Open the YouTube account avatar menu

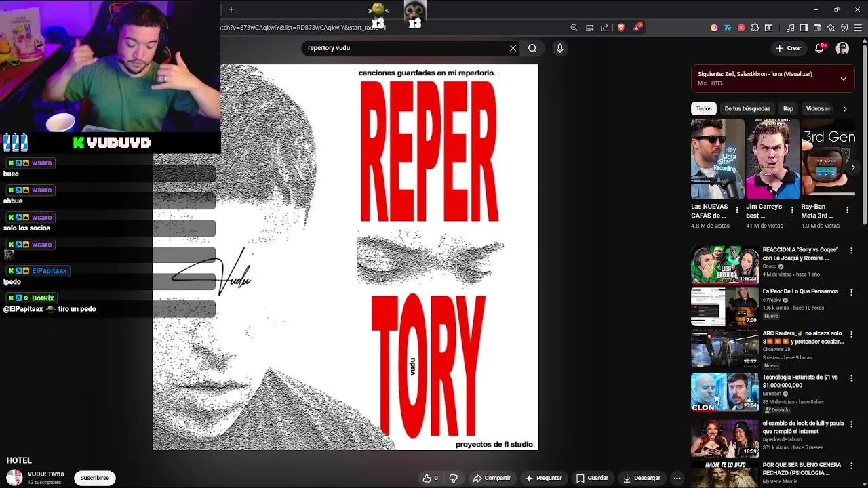tap(842, 48)
